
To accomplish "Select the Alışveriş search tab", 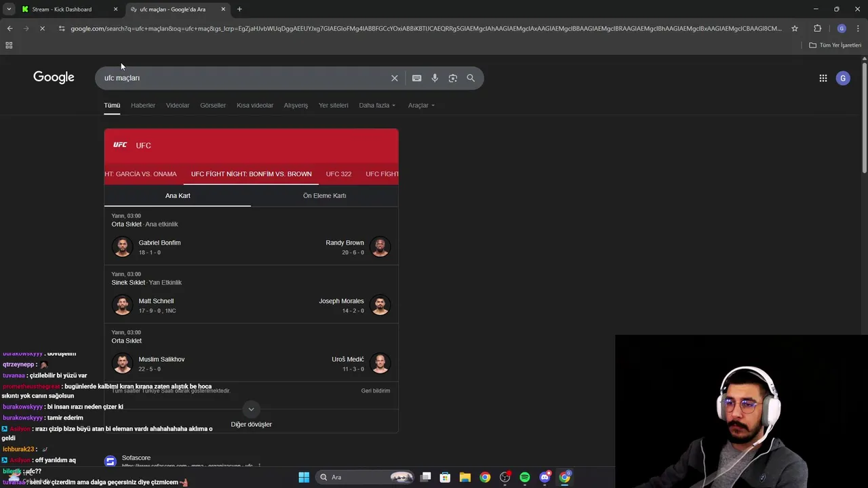I will pyautogui.click(x=296, y=105).
